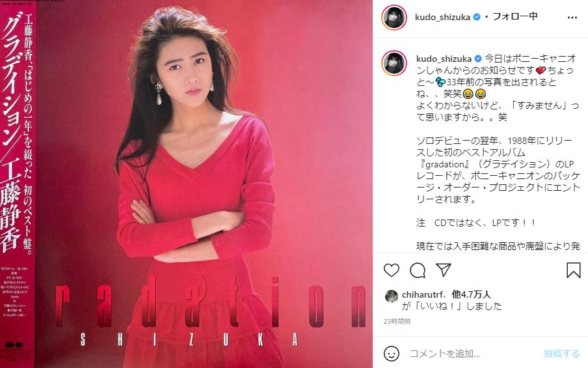Click the header kudo_shizuka profile avatar
Screen dimensions: 588x368
394,18
